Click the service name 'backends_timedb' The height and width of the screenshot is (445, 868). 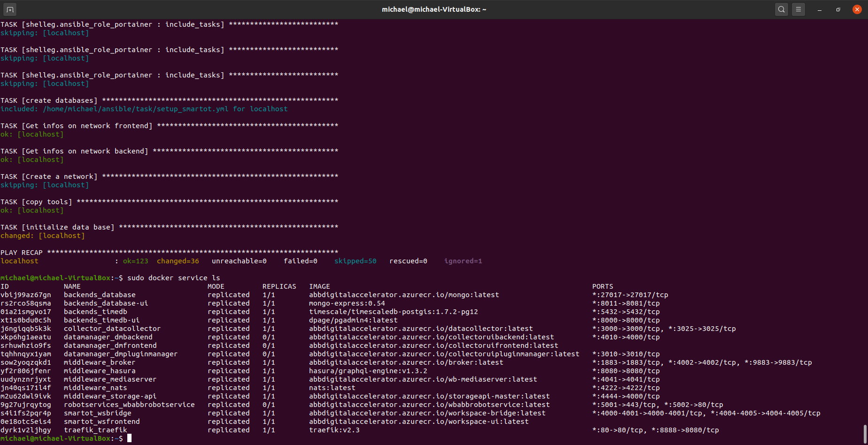[95, 312]
